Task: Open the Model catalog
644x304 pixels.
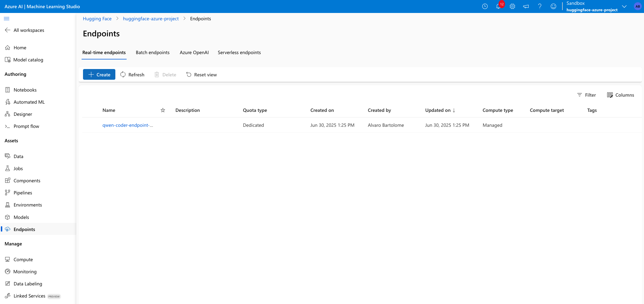Action: pos(28,60)
